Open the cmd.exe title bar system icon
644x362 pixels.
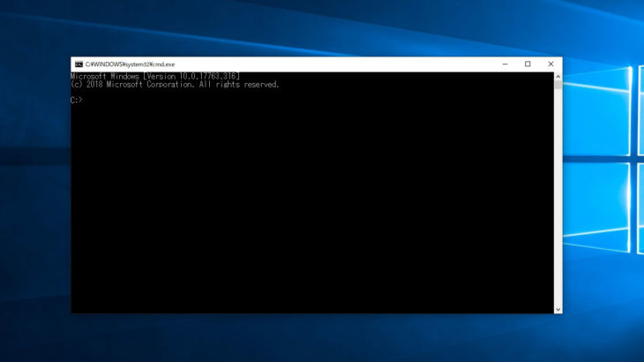[79, 64]
